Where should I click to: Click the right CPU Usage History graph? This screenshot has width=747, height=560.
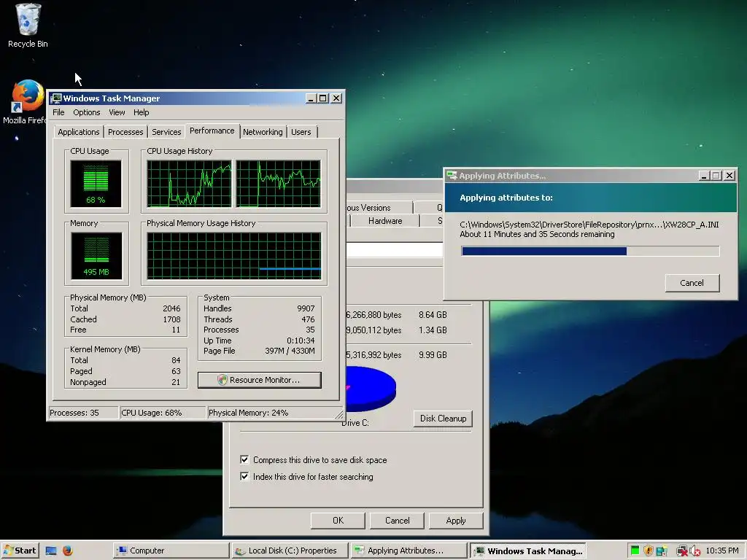click(278, 184)
